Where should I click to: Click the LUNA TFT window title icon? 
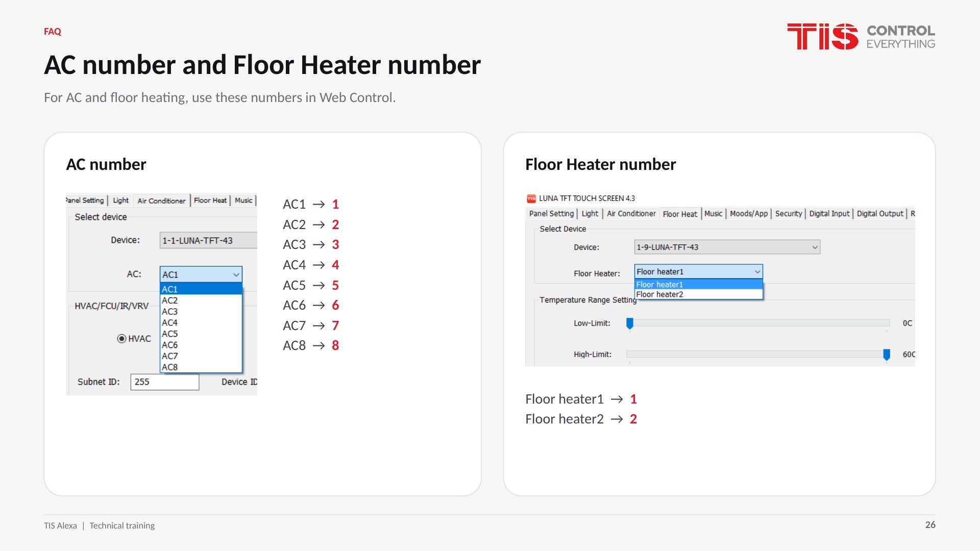click(531, 198)
